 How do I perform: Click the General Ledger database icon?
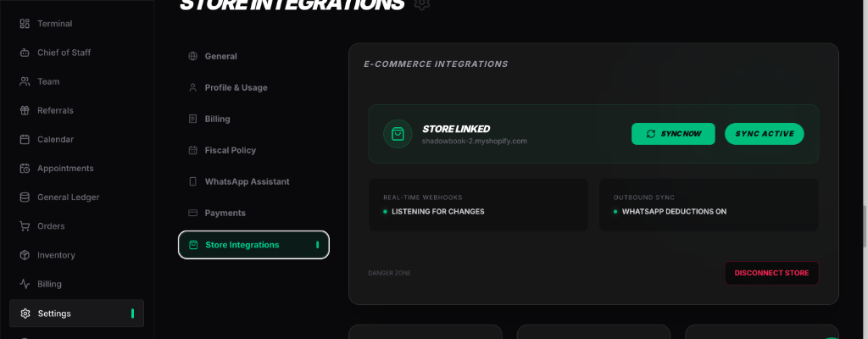click(25, 197)
